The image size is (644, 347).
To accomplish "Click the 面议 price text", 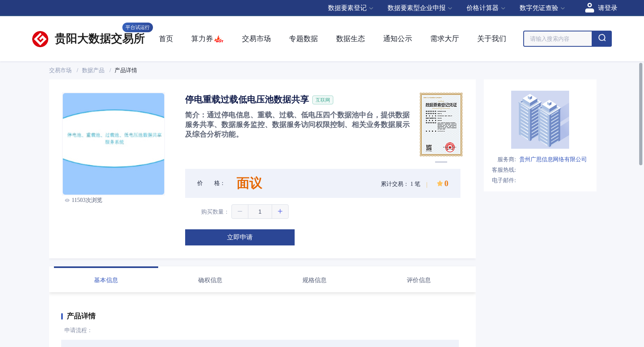I will [x=249, y=183].
